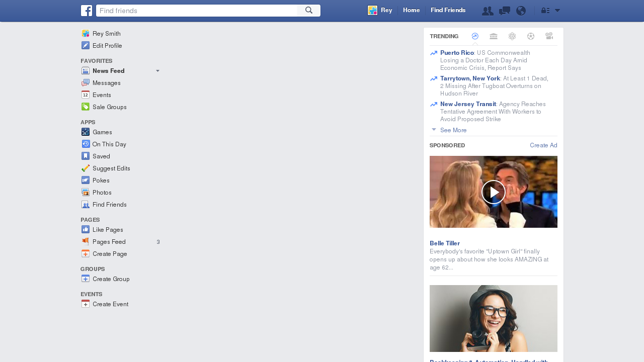This screenshot has width=644, height=362.
Task: Select the Entertainment trending tab icon
Action: click(549, 36)
